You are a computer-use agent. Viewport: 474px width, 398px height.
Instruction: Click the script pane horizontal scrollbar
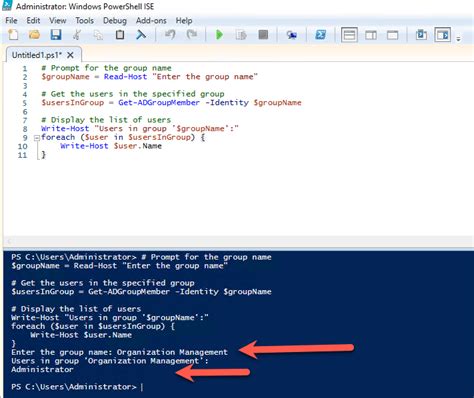pyautogui.click(x=238, y=241)
